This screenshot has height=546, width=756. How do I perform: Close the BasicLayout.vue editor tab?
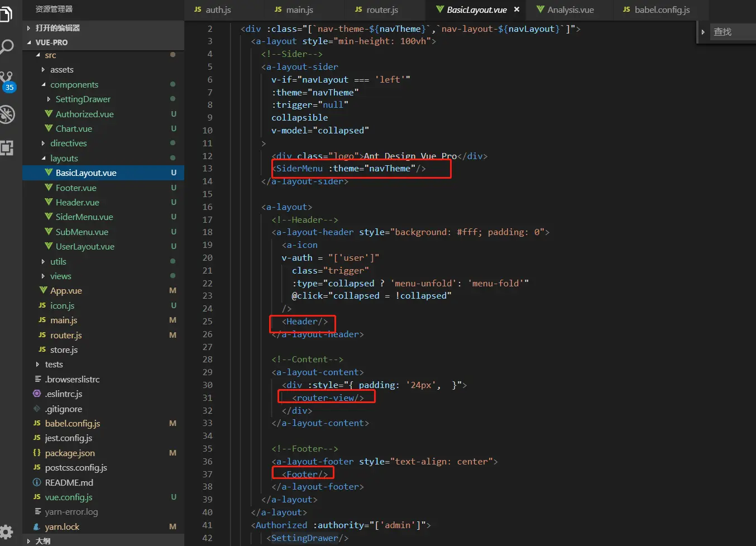pyautogui.click(x=517, y=9)
